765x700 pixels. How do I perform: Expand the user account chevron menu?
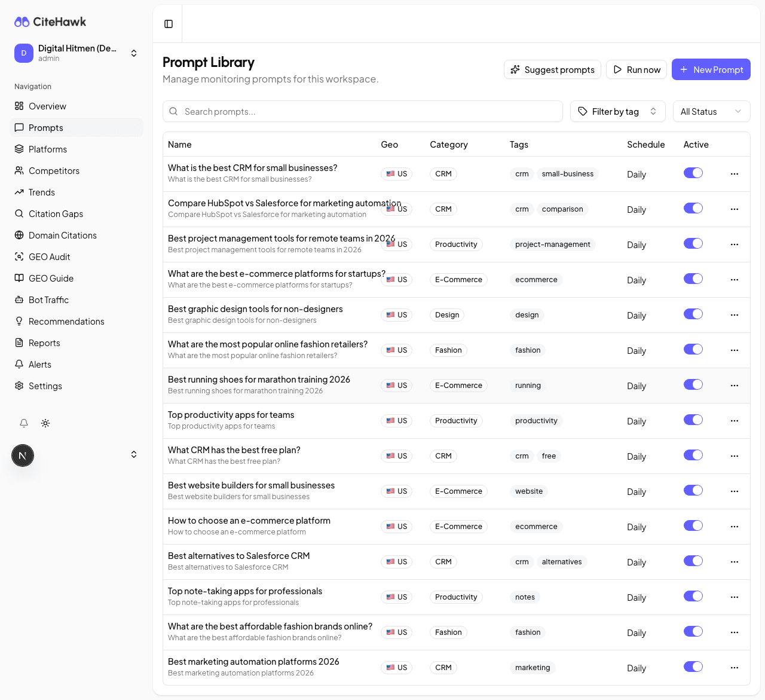134,454
